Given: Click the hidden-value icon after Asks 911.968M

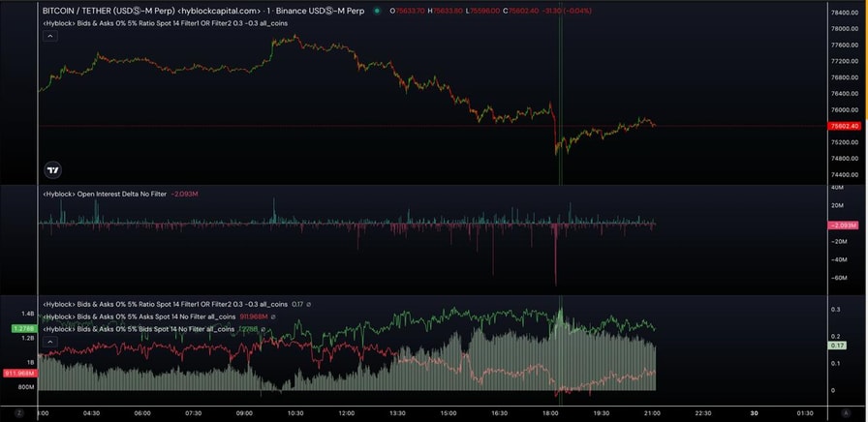Looking at the screenshot, I should click(x=273, y=316).
